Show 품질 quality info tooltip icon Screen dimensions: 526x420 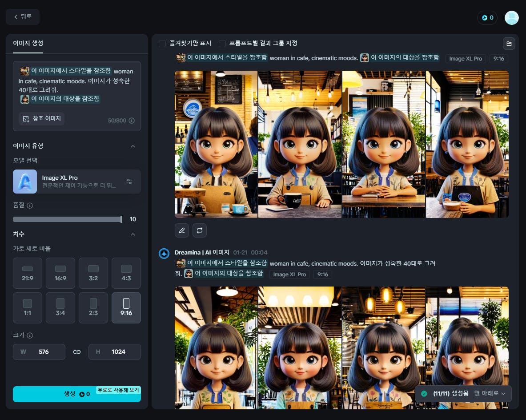tap(30, 206)
